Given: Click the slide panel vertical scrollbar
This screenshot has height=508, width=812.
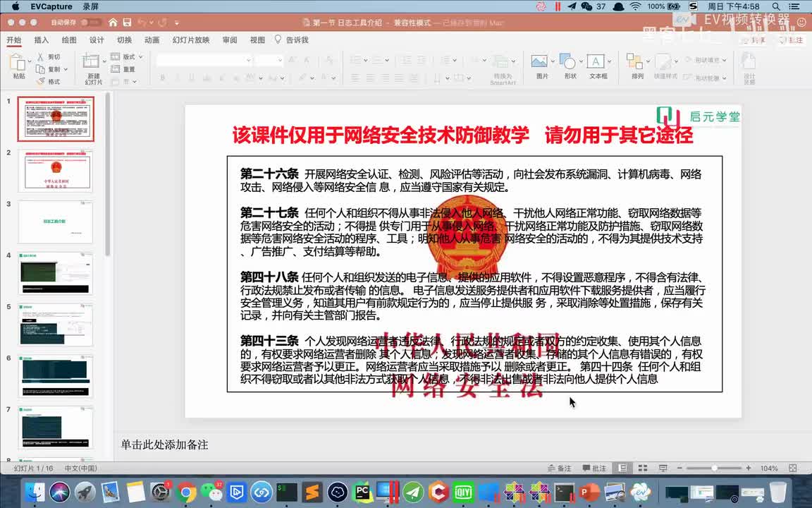Looking at the screenshot, I should click(x=108, y=174).
